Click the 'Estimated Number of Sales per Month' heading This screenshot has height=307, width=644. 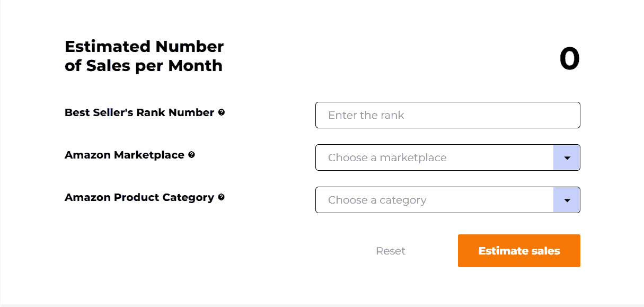144,56
